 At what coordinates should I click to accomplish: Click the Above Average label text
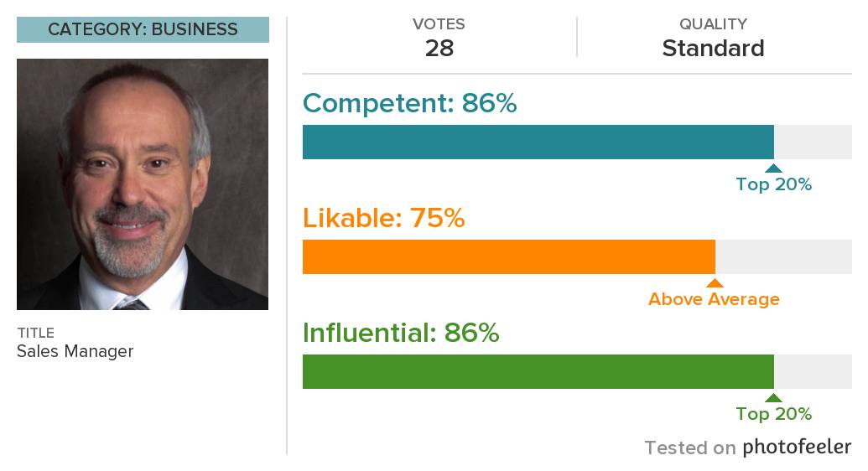pyautogui.click(x=714, y=299)
